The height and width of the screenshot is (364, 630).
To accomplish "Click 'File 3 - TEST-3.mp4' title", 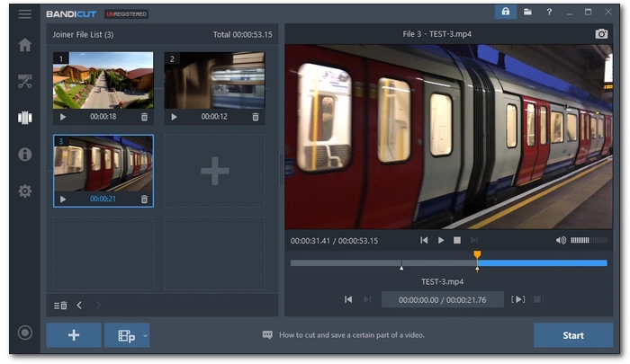I will click(436, 34).
